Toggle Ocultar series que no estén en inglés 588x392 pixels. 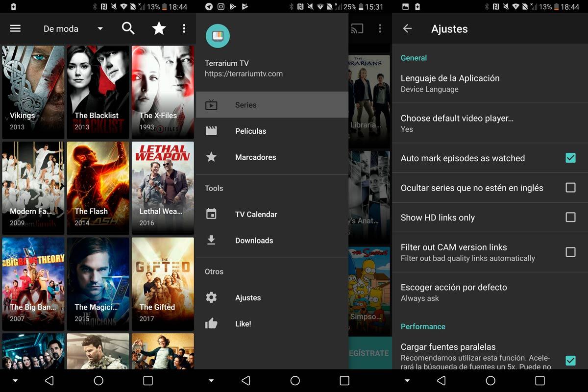click(x=570, y=188)
